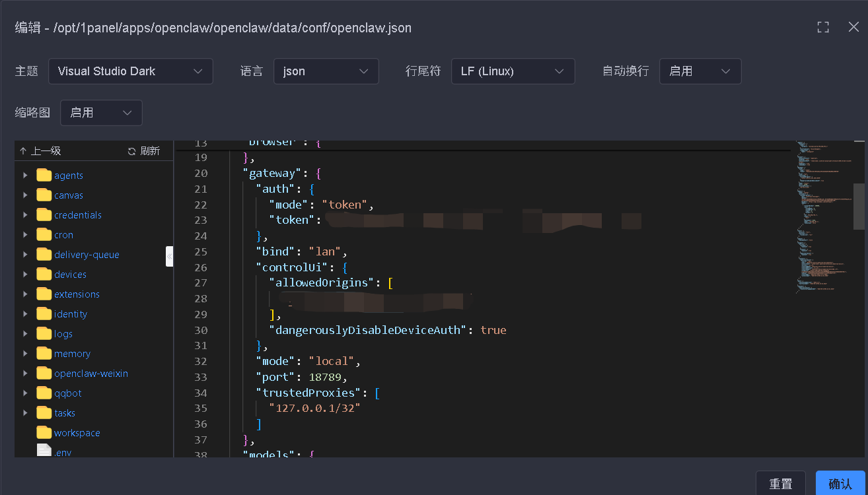Open the LF (Linux) line-ending dropdown
The image size is (868, 495).
point(513,71)
